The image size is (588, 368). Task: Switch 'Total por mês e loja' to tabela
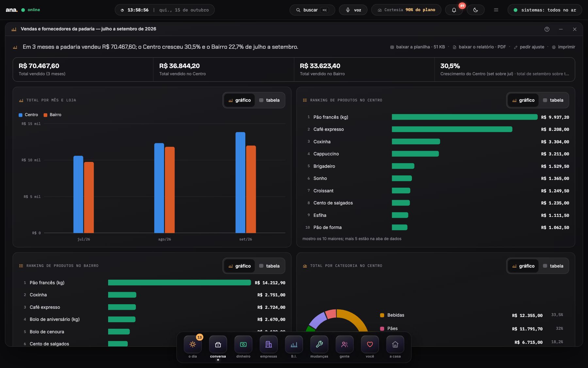269,100
